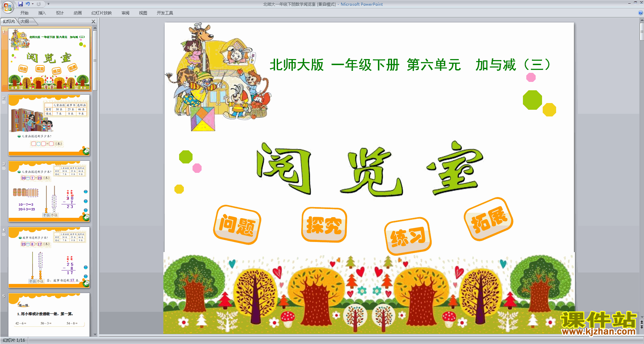Select the cartoon animals house picture
This screenshot has height=344, width=644.
[218, 77]
